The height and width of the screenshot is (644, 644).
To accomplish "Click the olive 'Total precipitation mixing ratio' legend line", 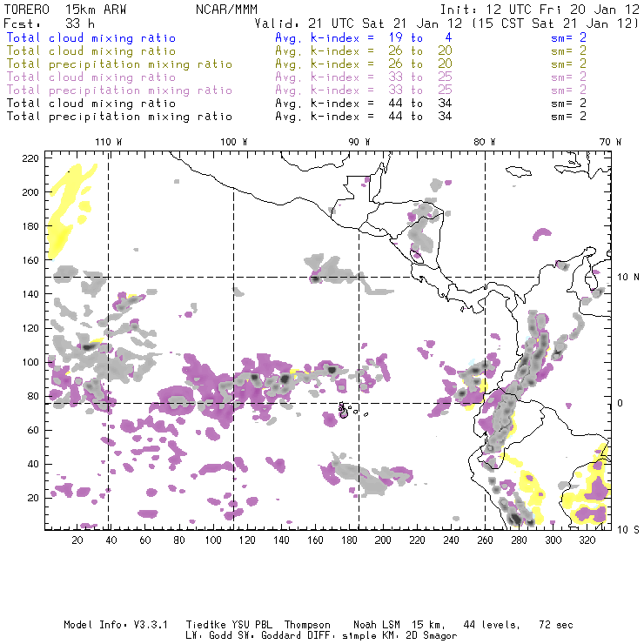I will pos(119,64).
